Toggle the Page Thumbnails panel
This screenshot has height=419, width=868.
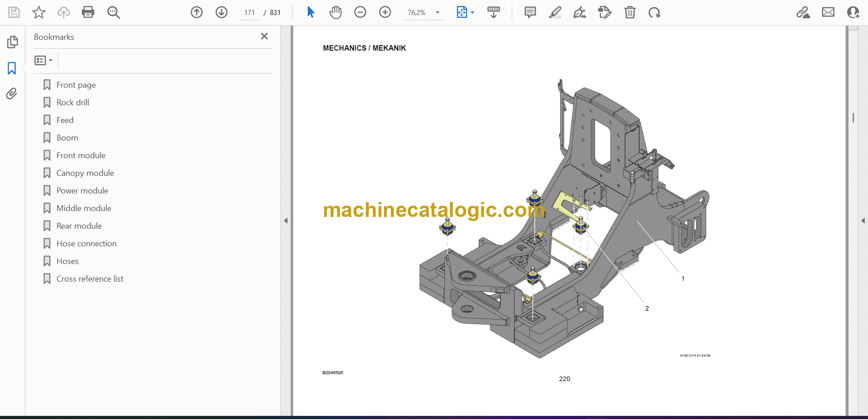(12, 42)
